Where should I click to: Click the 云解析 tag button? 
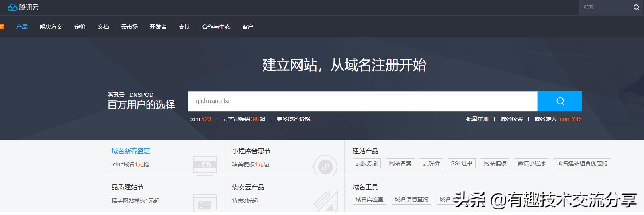point(431,163)
